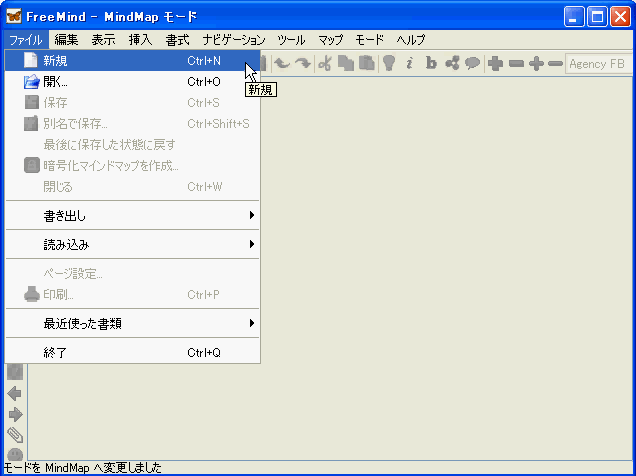Open the 挿入 menu
This screenshot has height=476, width=636.
(140, 40)
